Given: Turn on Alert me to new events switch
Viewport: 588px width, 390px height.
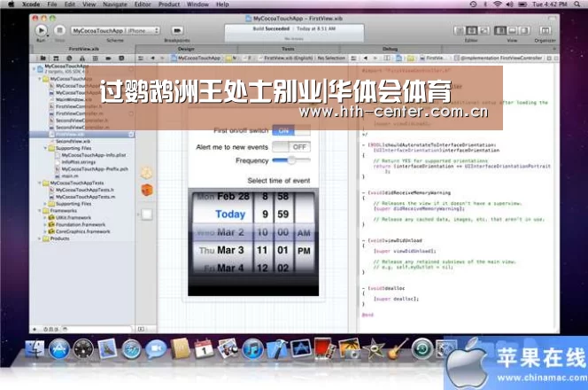Looking at the screenshot, I should point(291,147).
